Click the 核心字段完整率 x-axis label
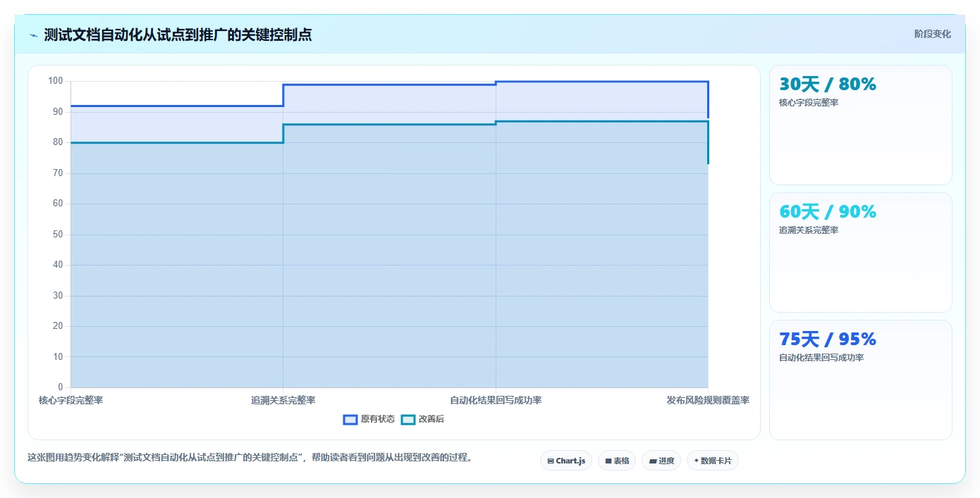The height and width of the screenshot is (498, 980). 71,400
